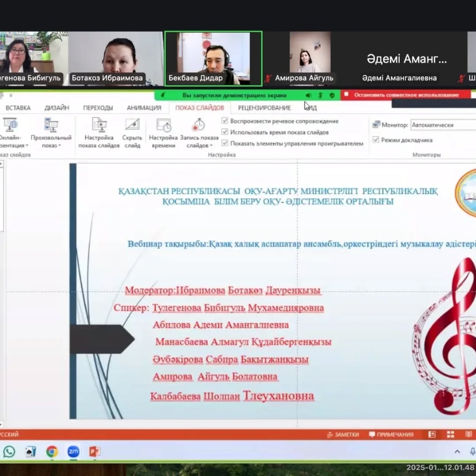Open PowerPoint taskbar icon
Screen dimensions: 476x476
[95, 451]
